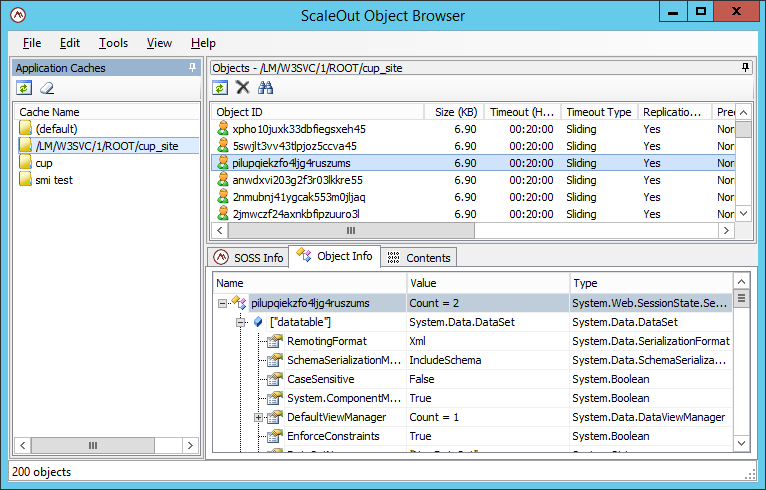Screen dimensions: 766x490
Task: Click scroll left arrow in caches panel
Action: click(x=22, y=445)
